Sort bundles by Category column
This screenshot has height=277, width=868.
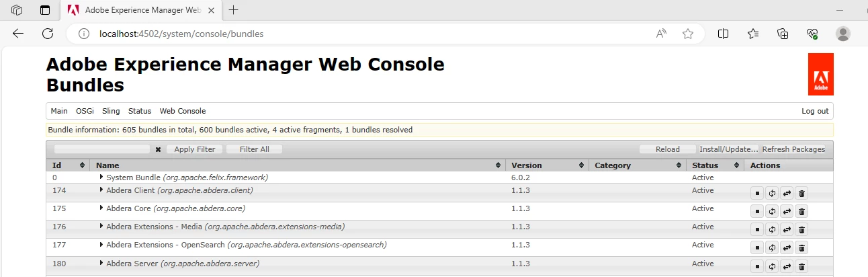click(638, 165)
